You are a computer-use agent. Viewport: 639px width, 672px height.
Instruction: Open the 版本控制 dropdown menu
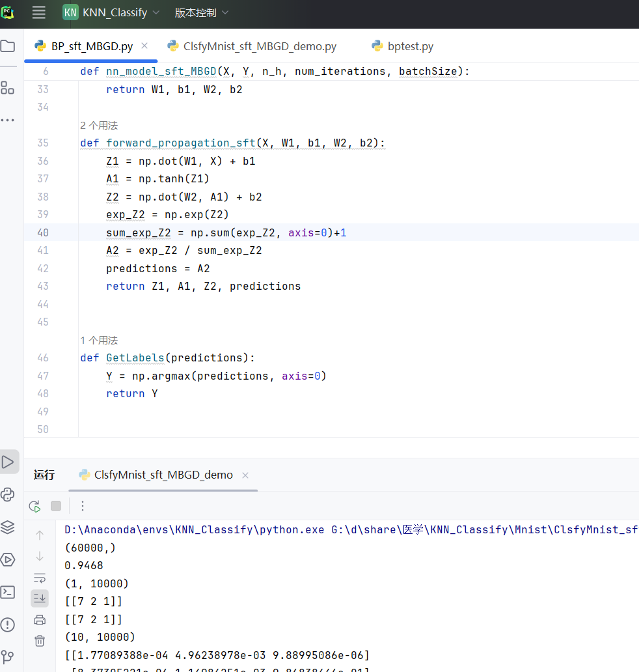coord(202,13)
